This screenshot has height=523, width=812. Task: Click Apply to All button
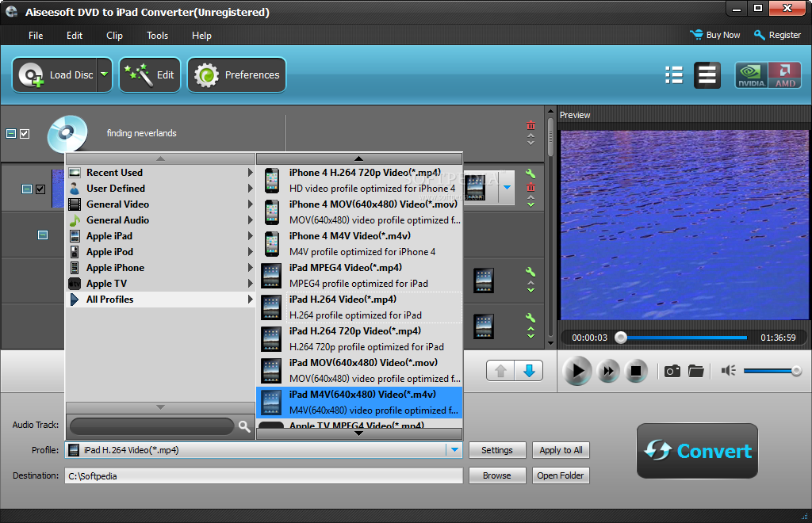tap(561, 450)
